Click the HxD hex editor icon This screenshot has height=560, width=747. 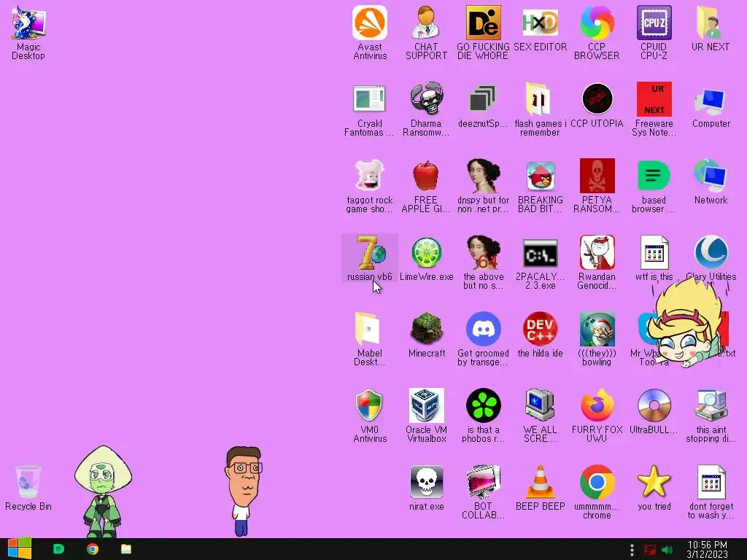[540, 23]
